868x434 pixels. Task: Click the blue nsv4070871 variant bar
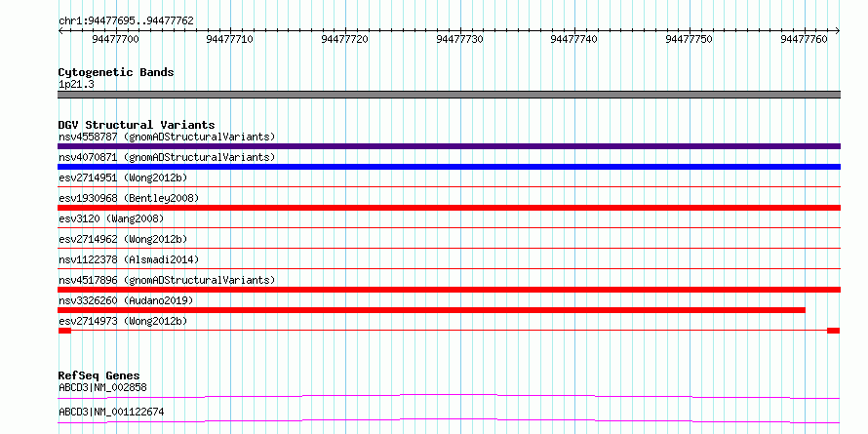coord(449,167)
